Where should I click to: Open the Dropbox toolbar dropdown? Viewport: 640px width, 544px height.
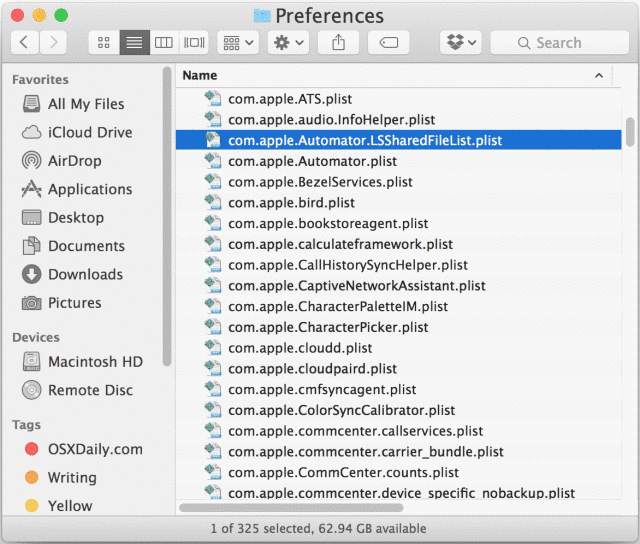point(460,43)
